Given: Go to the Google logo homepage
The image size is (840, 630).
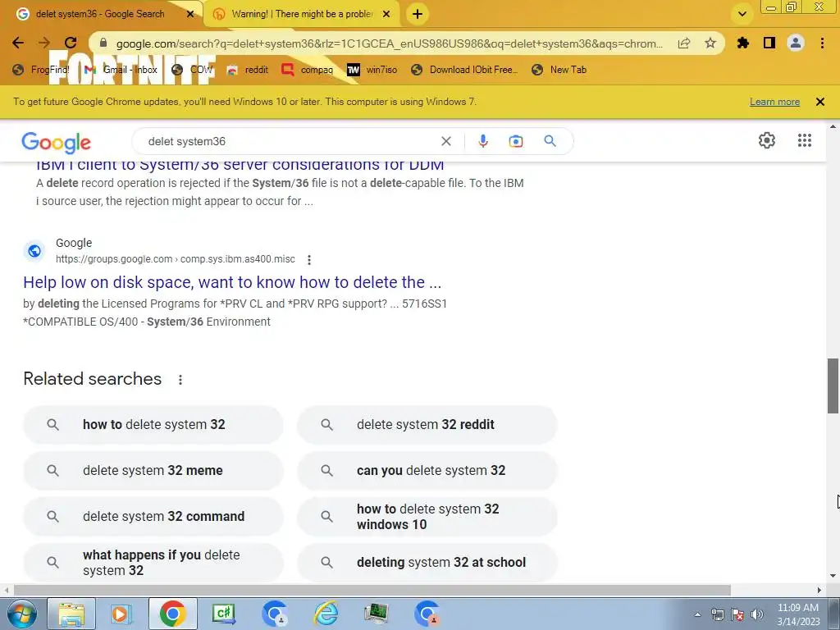Looking at the screenshot, I should coord(57,143).
